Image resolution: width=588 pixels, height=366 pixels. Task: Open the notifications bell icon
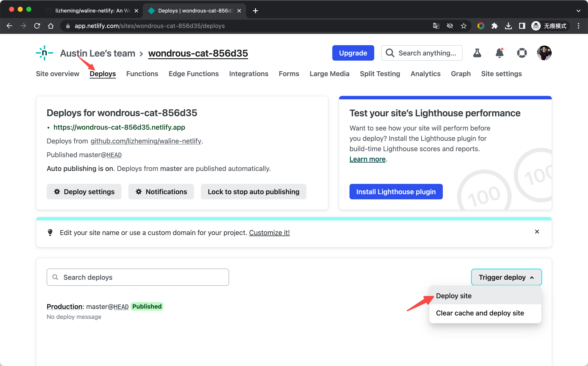click(x=499, y=53)
